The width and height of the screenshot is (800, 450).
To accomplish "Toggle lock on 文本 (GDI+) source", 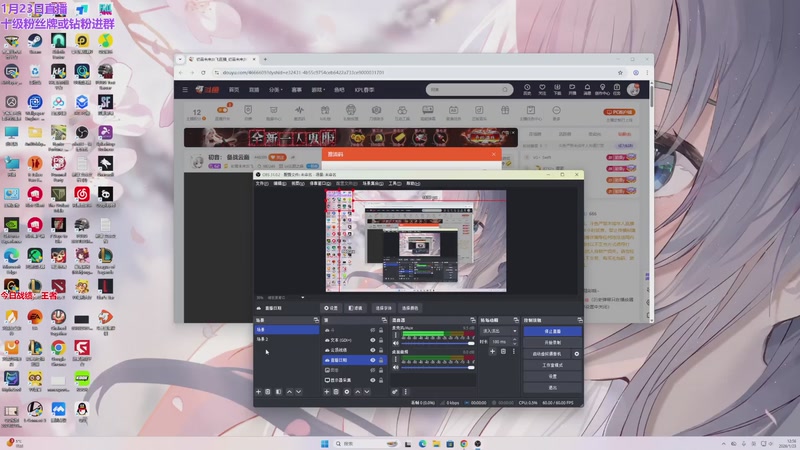I will pyautogui.click(x=381, y=340).
